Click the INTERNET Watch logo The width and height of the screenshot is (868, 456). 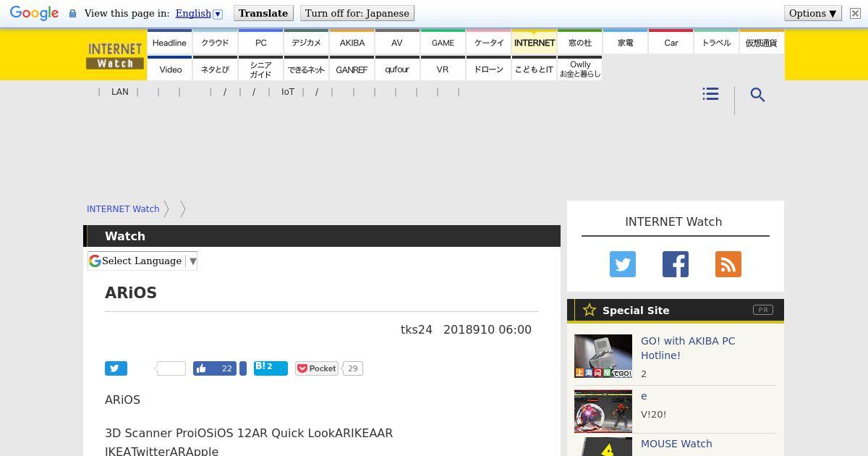[115, 55]
